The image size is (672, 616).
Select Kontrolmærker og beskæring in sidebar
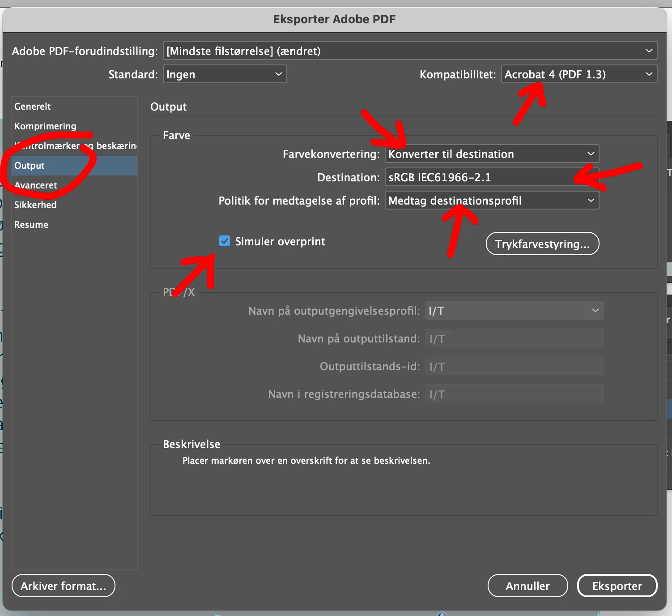point(74,146)
